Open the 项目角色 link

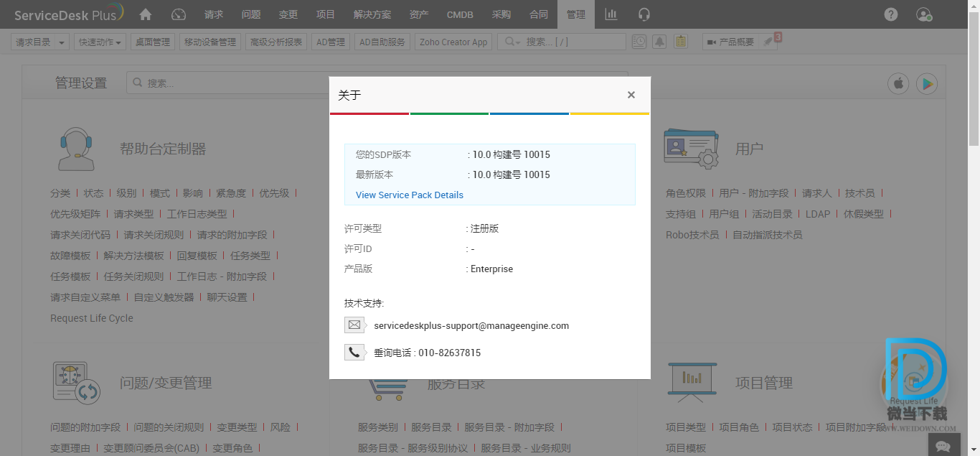(739, 427)
